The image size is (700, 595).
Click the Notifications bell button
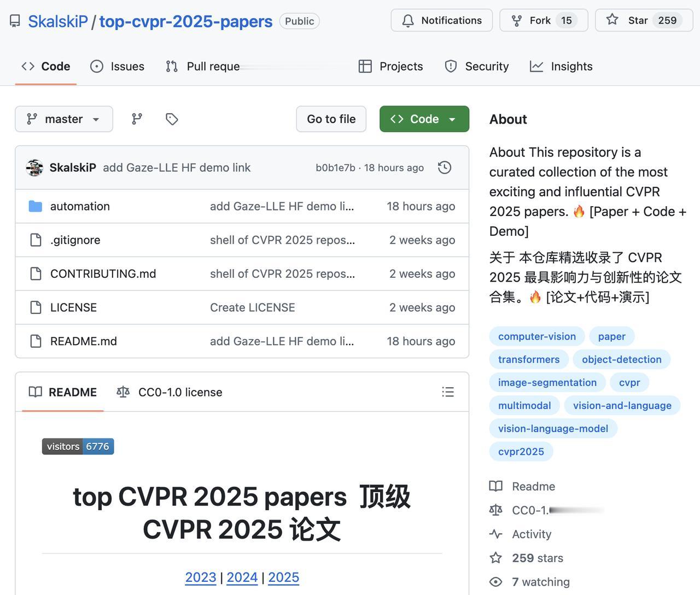[x=441, y=20]
